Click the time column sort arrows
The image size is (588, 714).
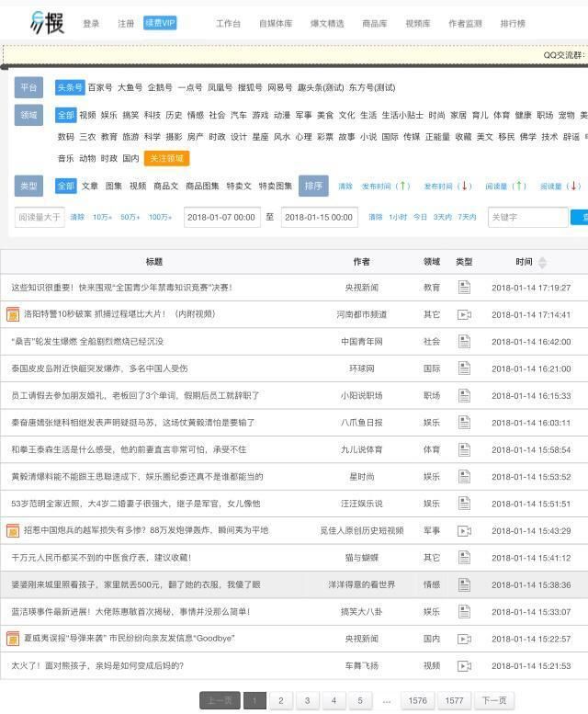click(542, 262)
